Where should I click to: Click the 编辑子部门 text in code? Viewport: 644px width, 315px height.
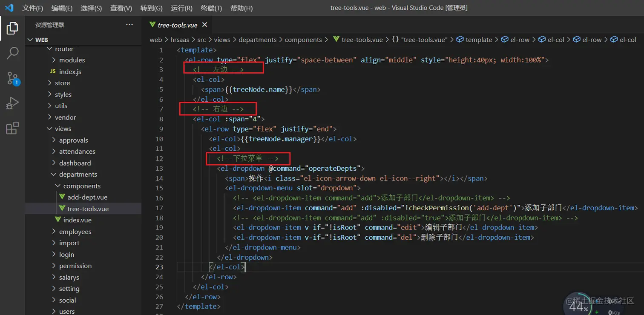coord(444,228)
